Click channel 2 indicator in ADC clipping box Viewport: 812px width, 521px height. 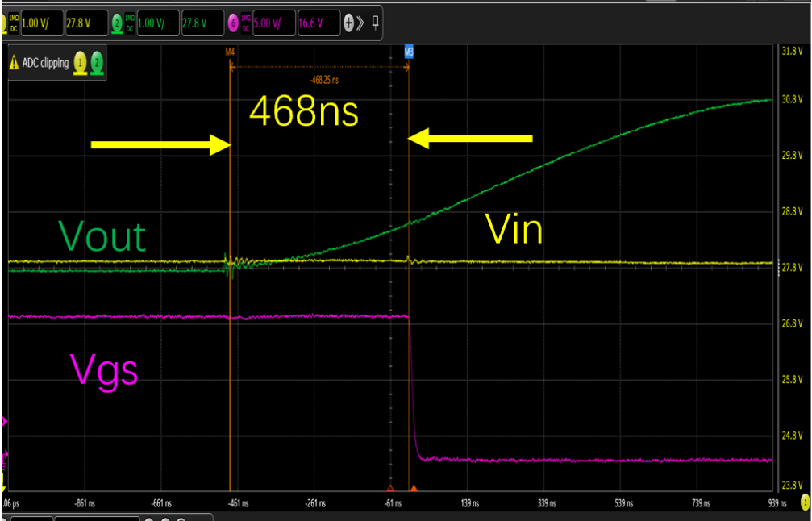tap(97, 63)
